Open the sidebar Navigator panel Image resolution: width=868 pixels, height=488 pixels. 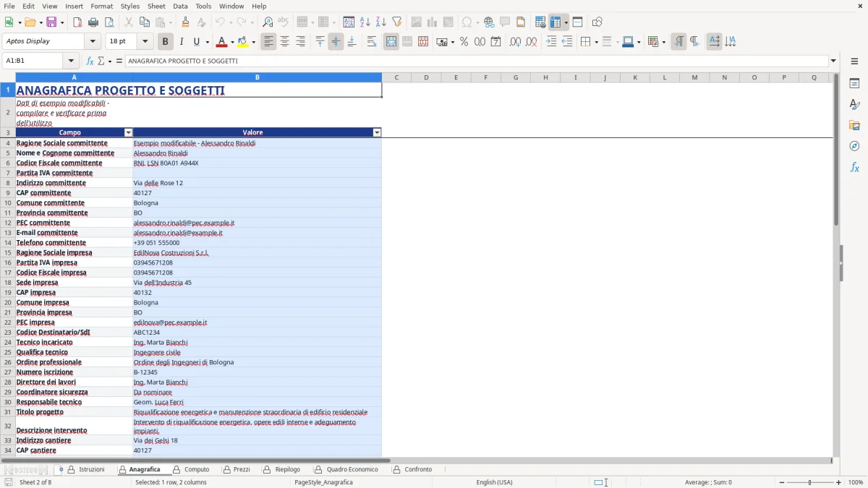[854, 146]
